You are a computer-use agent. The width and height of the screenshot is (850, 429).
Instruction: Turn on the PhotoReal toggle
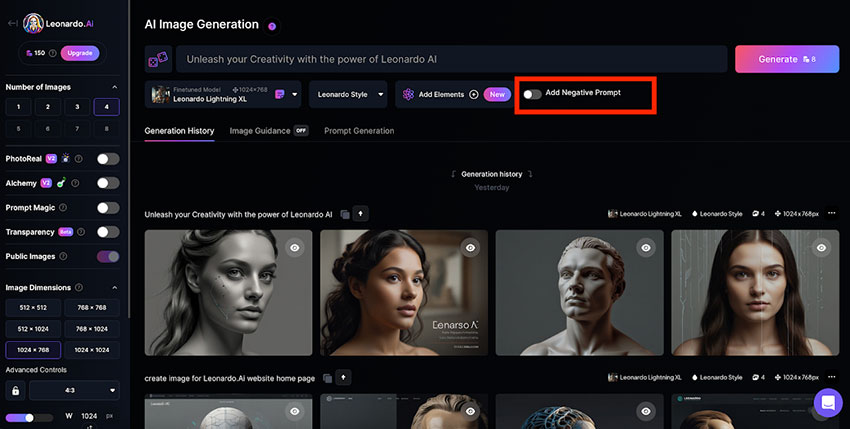tap(107, 159)
